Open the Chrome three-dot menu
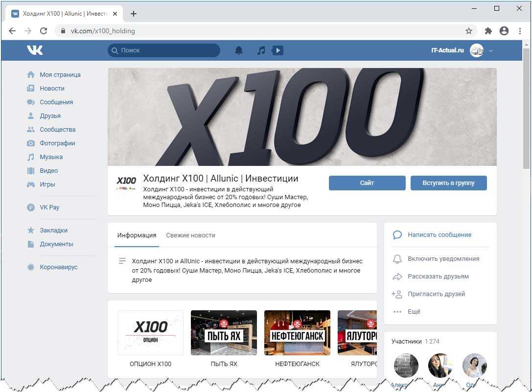Image resolution: width=532 pixels, height=392 pixels. click(x=520, y=31)
